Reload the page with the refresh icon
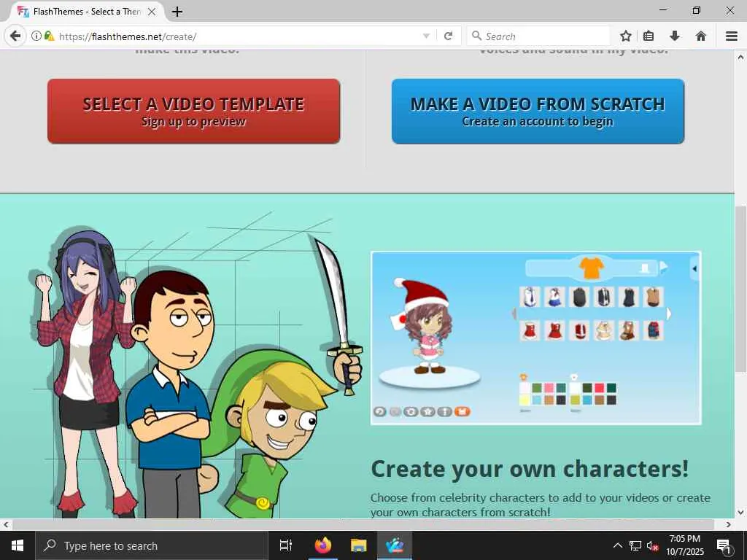 448,36
